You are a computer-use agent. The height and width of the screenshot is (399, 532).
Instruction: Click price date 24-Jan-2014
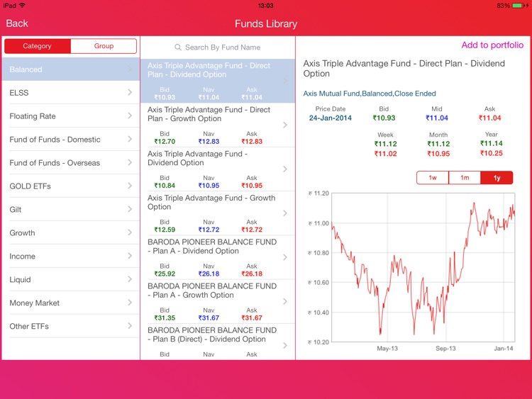pos(330,118)
